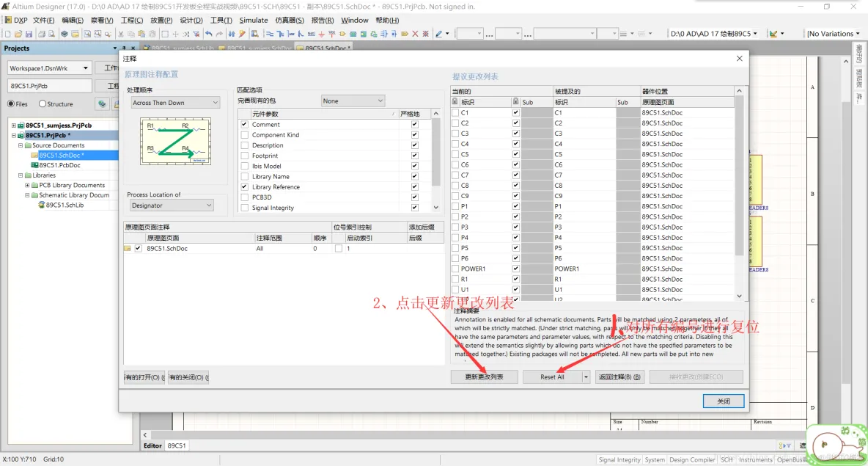Viewport: 868px width, 466px height.
Task: Uncheck the 89C51.SchDoc sheet annotation checkbox
Action: coord(139,248)
